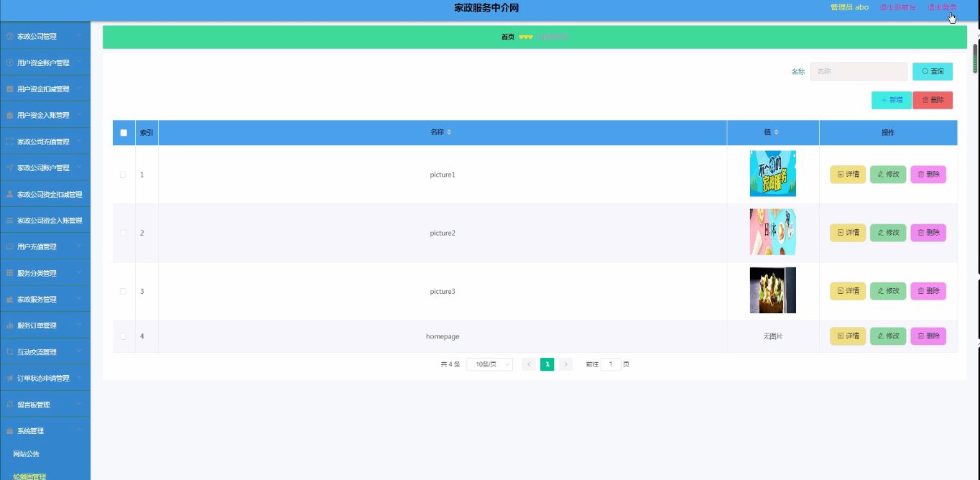Click the vertical scrollbar handle on the right
The height and width of the screenshot is (480, 980).
[975, 59]
